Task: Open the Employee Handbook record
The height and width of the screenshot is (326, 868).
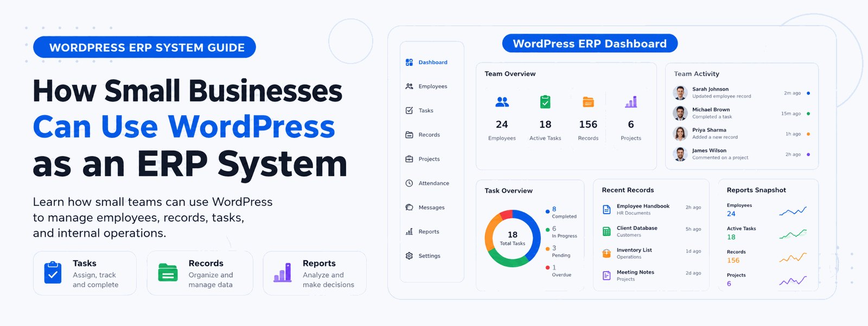Action: (652, 209)
